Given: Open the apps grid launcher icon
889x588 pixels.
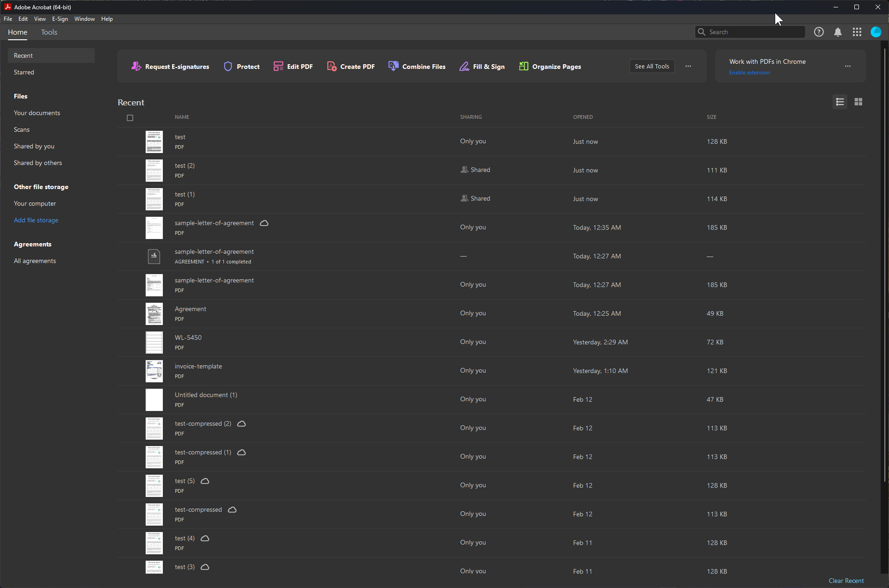Looking at the screenshot, I should (x=857, y=32).
